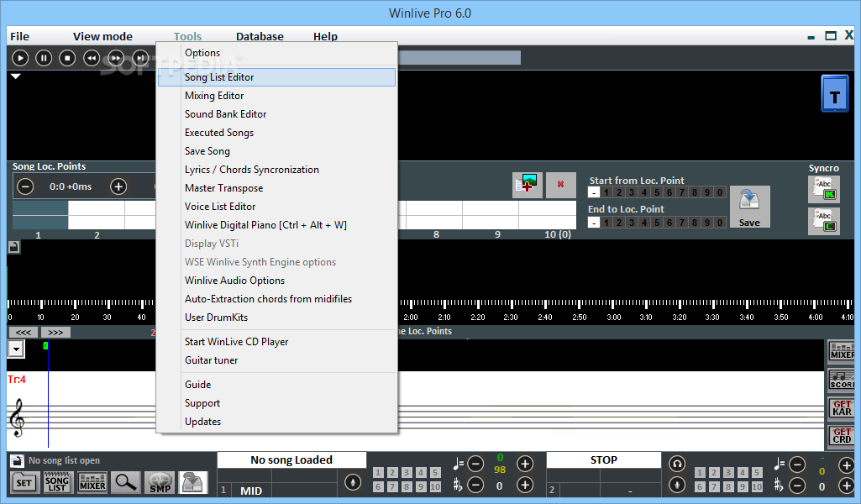Image resolution: width=861 pixels, height=504 pixels.
Task: Select End to Loc. Point number 3
Action: pyautogui.click(x=632, y=223)
